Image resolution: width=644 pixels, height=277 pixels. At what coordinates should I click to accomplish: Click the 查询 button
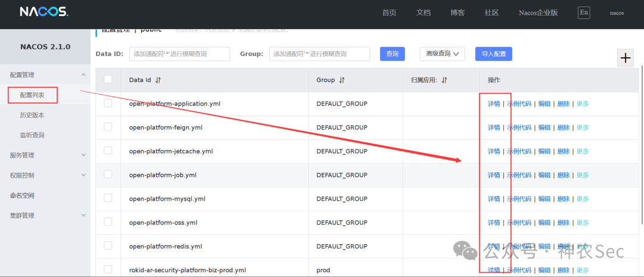392,54
